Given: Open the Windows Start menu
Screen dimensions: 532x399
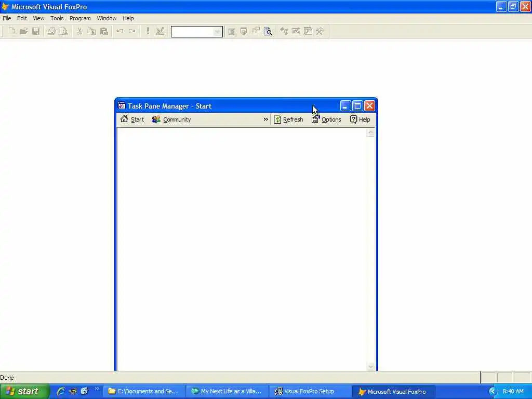Looking at the screenshot, I should 25,392.
